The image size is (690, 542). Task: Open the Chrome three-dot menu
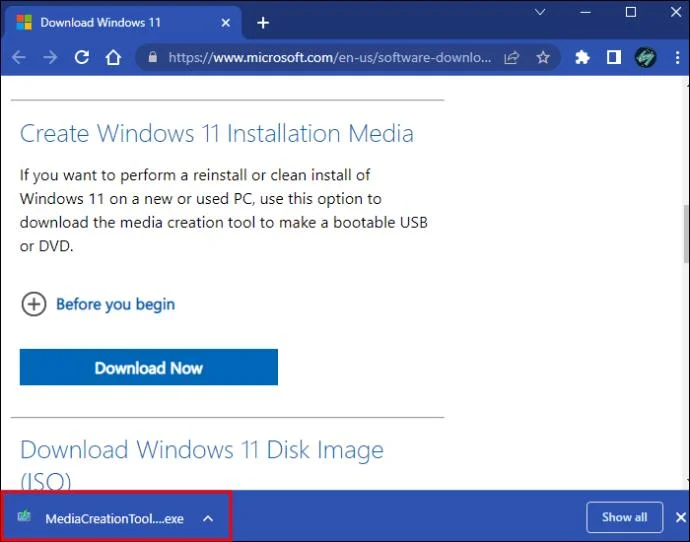coord(677,57)
